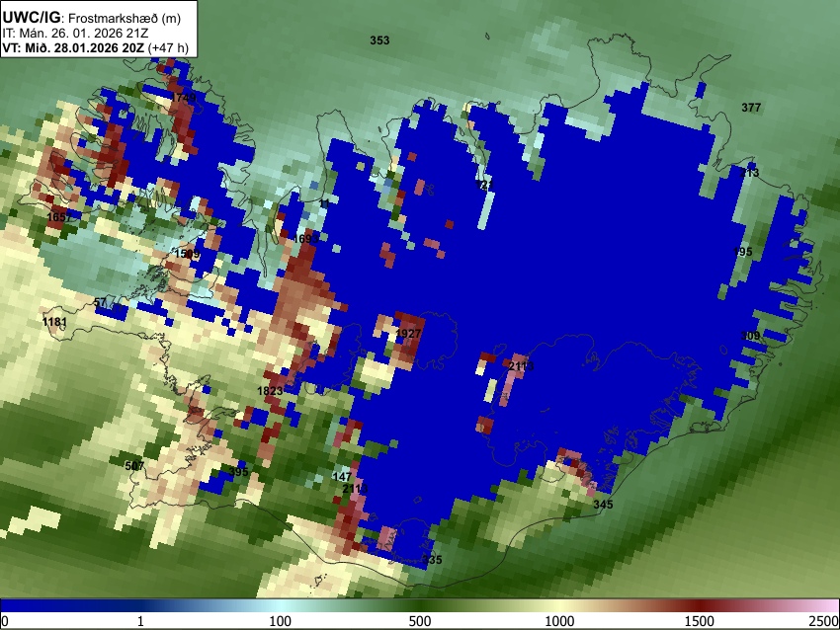
Task: Click the 1181 value label on map
Action: point(54,322)
